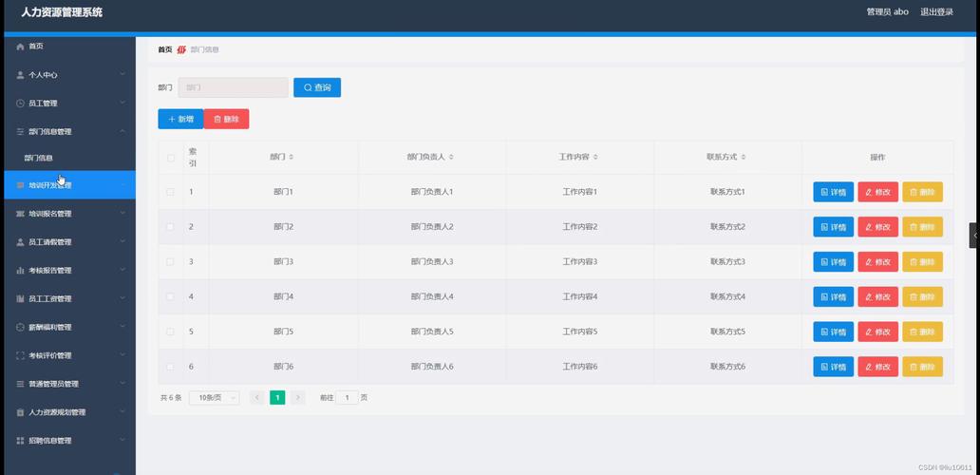The image size is (980, 475).
Task: Open 部门信息 submenu item
Action: point(39,159)
